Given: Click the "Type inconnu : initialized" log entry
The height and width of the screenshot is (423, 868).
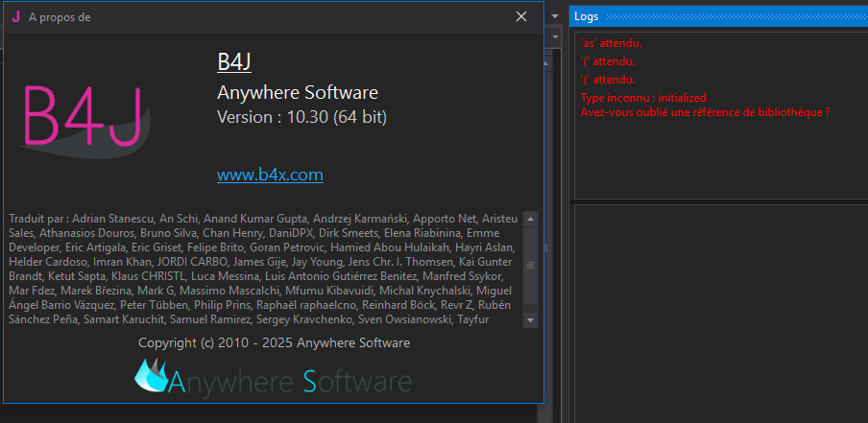Looking at the screenshot, I should click(x=643, y=98).
